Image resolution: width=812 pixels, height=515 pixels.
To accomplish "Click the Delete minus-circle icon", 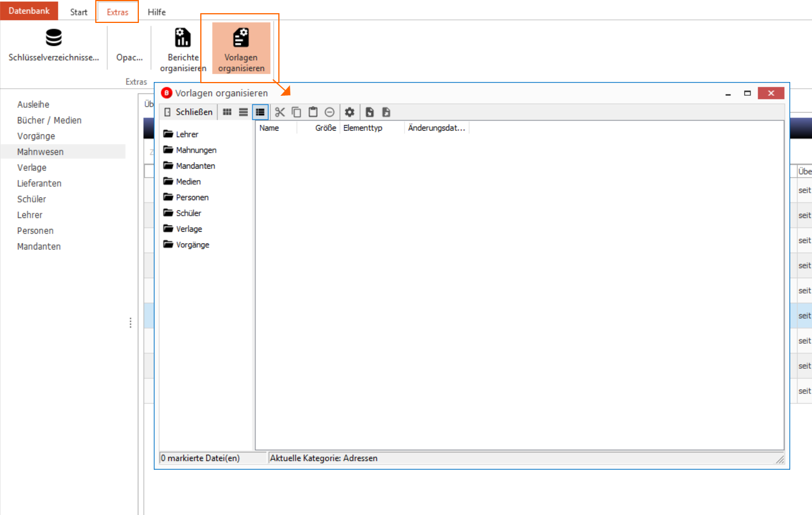I will (329, 112).
